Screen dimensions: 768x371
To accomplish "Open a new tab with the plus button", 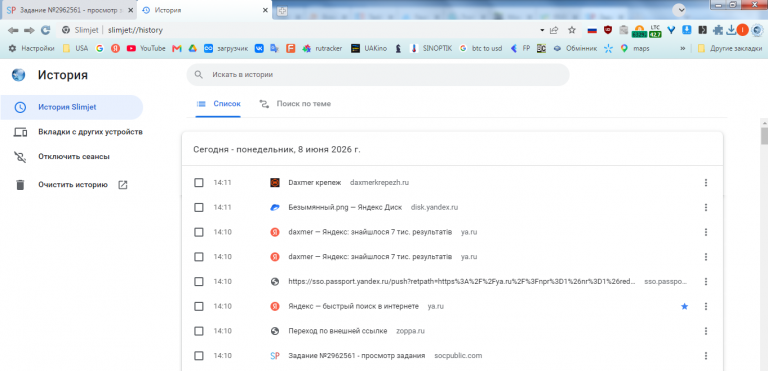I will pyautogui.click(x=283, y=10).
